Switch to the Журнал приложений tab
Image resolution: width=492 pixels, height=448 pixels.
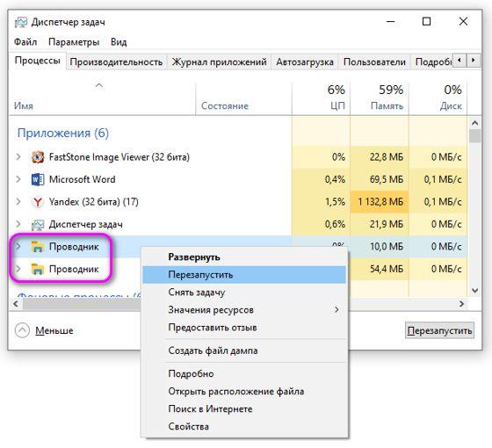(x=219, y=62)
